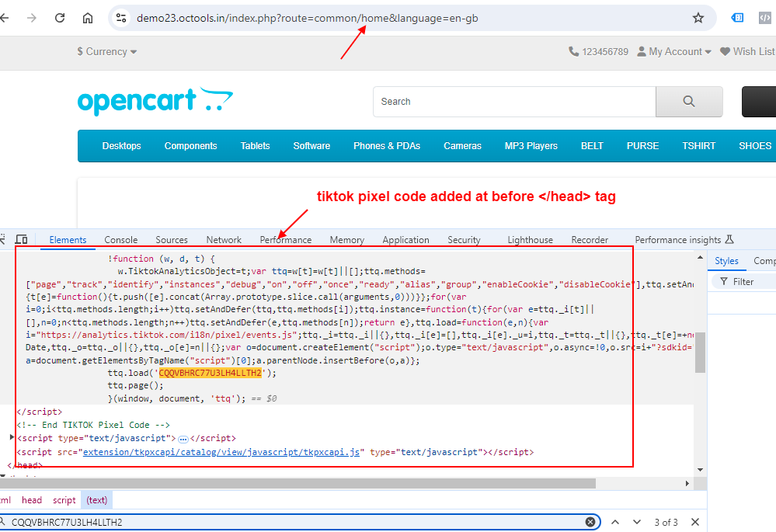Viewport: 776px width, 532px height.
Task: Open the Software category
Action: [x=311, y=146]
